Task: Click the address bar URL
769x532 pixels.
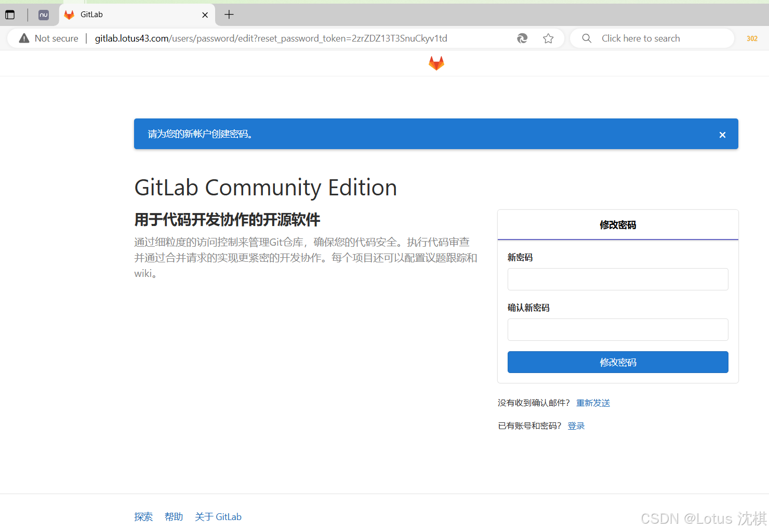Action: 271,38
